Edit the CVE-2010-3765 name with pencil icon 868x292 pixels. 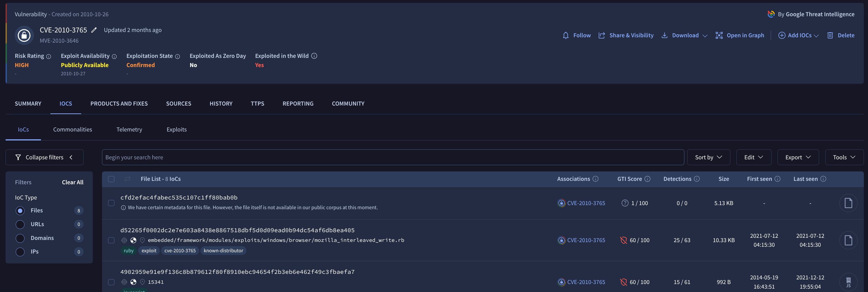coord(94,30)
